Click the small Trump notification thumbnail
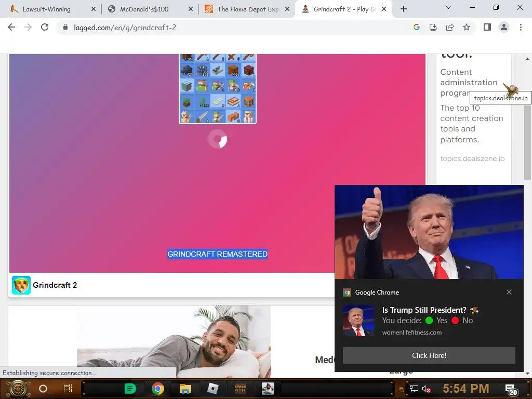532x399 pixels. coord(358,321)
